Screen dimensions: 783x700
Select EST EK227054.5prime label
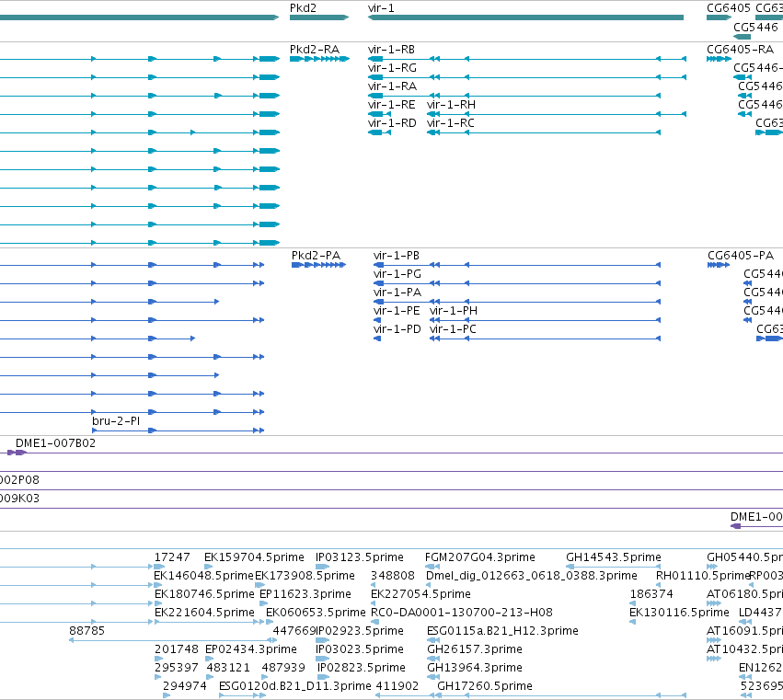420,594
